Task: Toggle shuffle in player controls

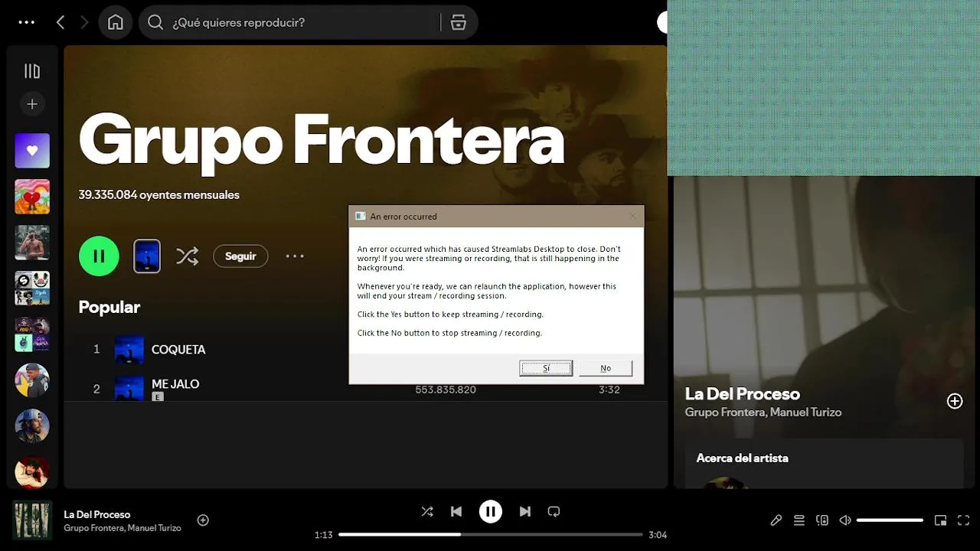Action: coord(427,511)
